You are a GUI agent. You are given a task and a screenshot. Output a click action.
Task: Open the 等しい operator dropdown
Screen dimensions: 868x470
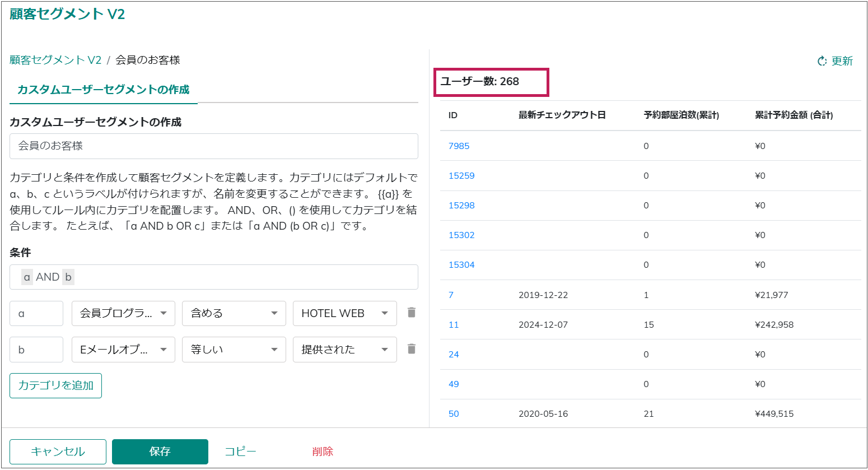pyautogui.click(x=234, y=350)
